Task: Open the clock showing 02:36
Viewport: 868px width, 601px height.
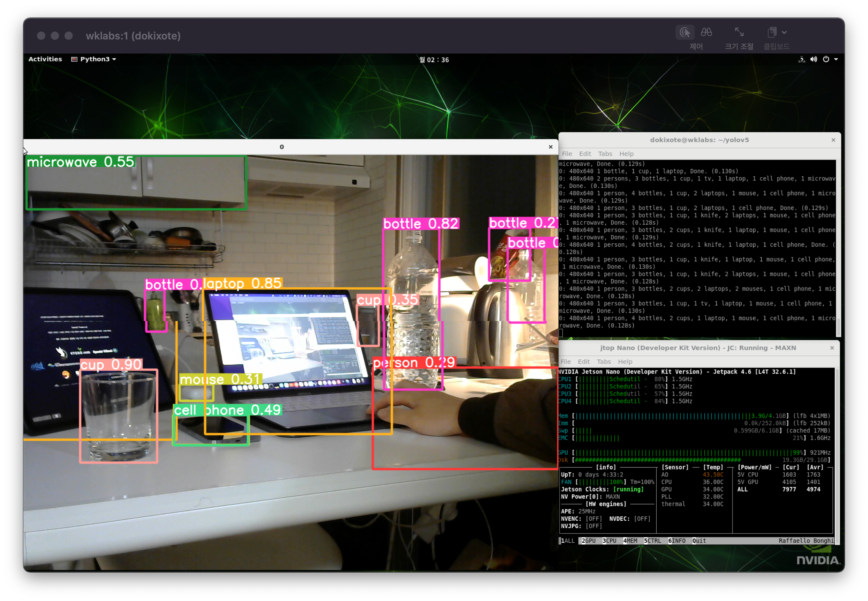Action: pyautogui.click(x=434, y=60)
